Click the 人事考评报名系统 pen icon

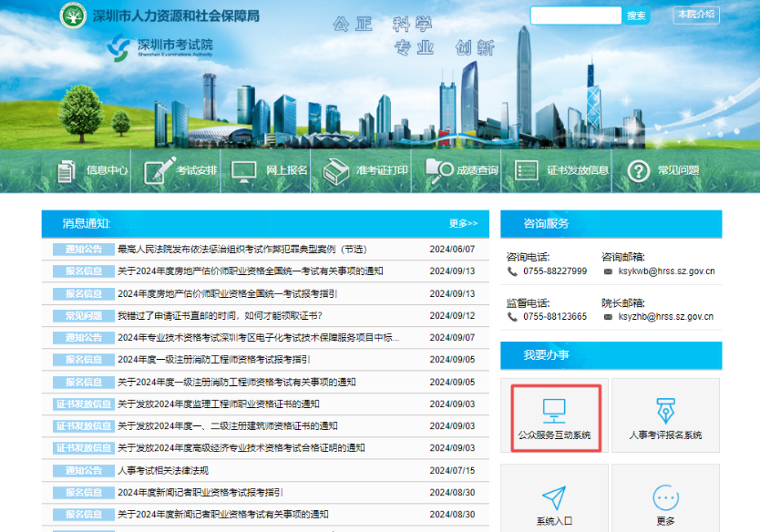coord(664,410)
